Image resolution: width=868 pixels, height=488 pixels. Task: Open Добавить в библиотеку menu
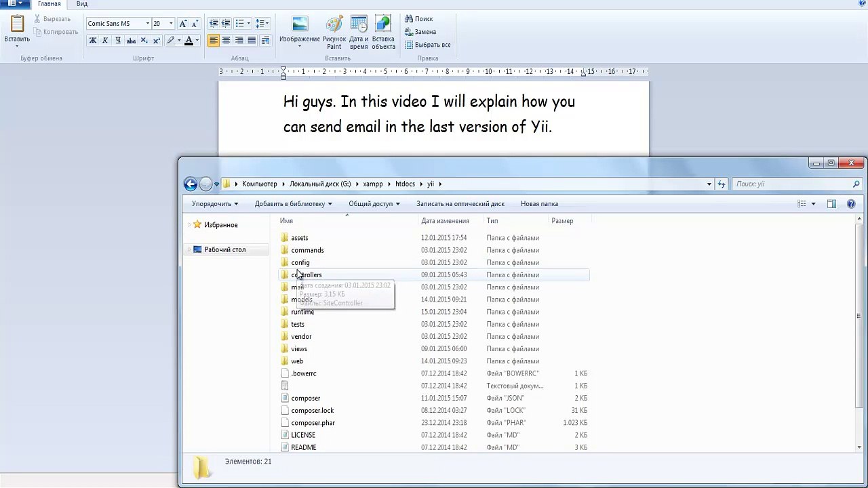pyautogui.click(x=294, y=204)
